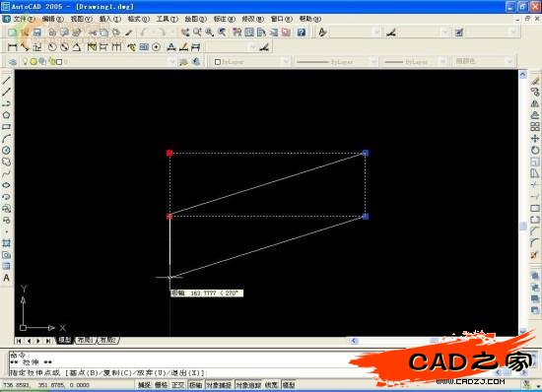Choose the Multiline Text tool A

click(x=6, y=278)
